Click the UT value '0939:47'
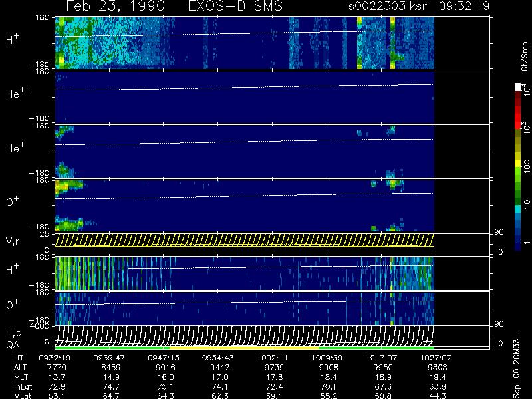532x399 pixels. point(109,358)
